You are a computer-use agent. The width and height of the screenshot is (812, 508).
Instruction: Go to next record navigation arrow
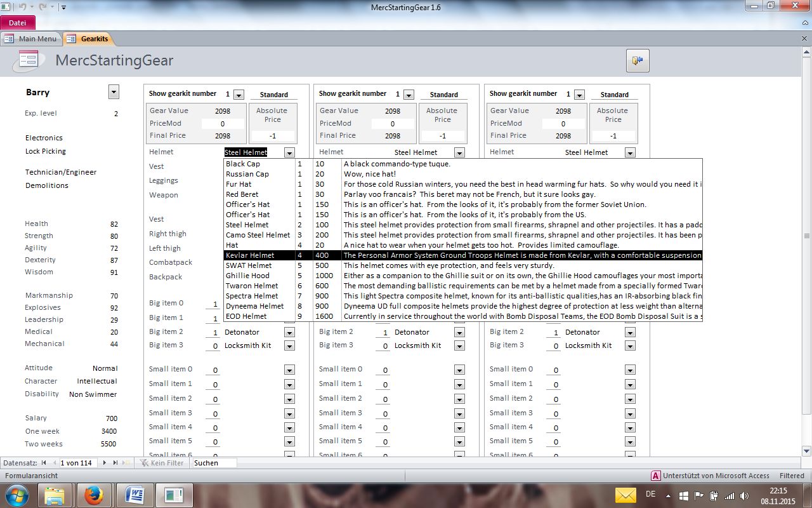coord(105,463)
